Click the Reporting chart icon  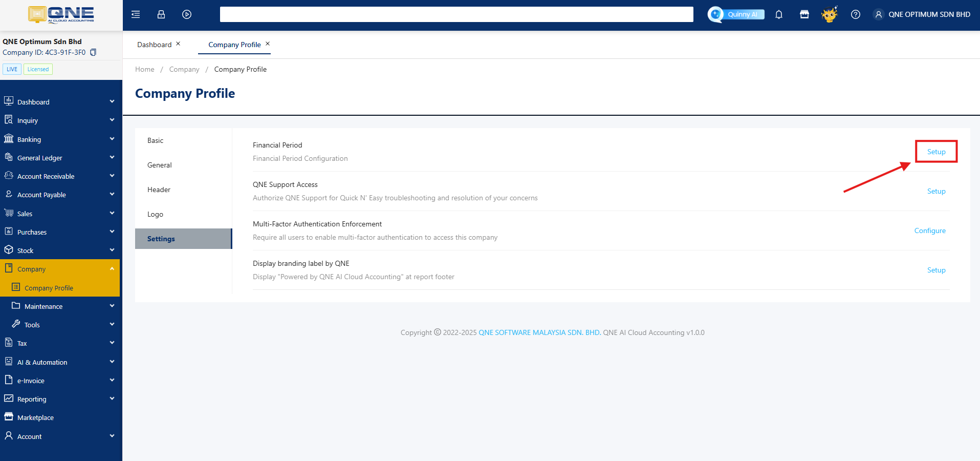[9, 399]
